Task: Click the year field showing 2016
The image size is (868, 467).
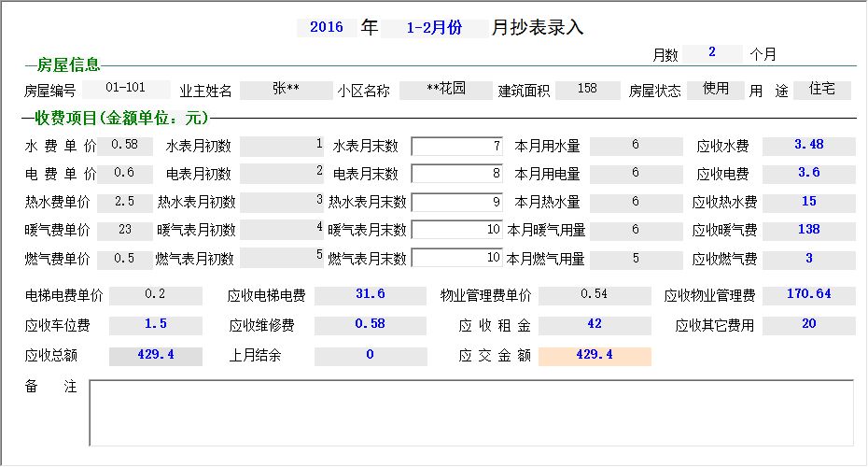Action: pos(326,28)
